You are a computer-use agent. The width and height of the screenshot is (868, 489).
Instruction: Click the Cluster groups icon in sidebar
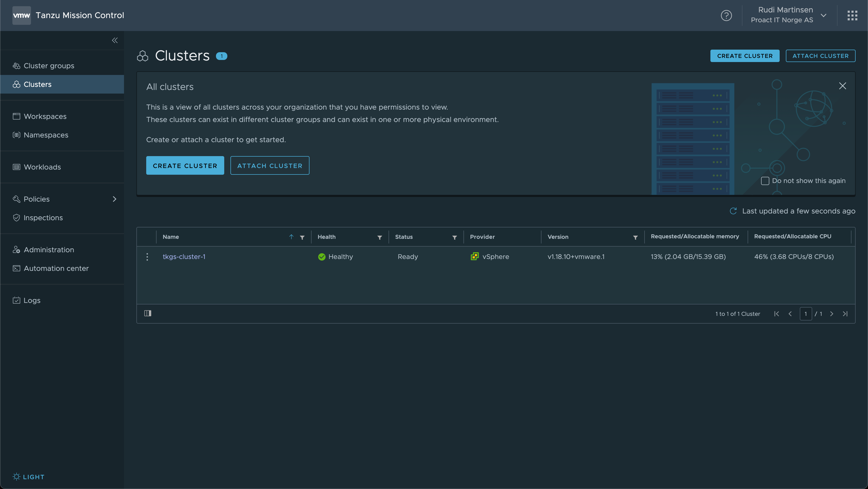point(16,66)
